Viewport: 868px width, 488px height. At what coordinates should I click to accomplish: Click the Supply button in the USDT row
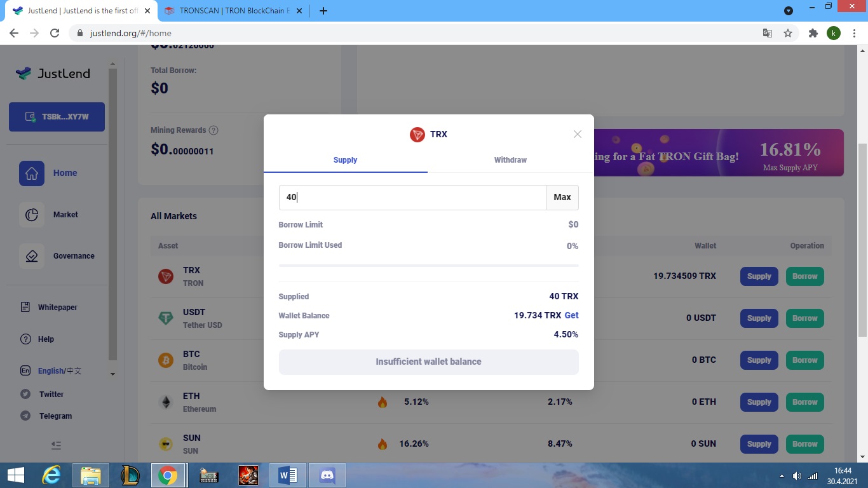tap(759, 318)
